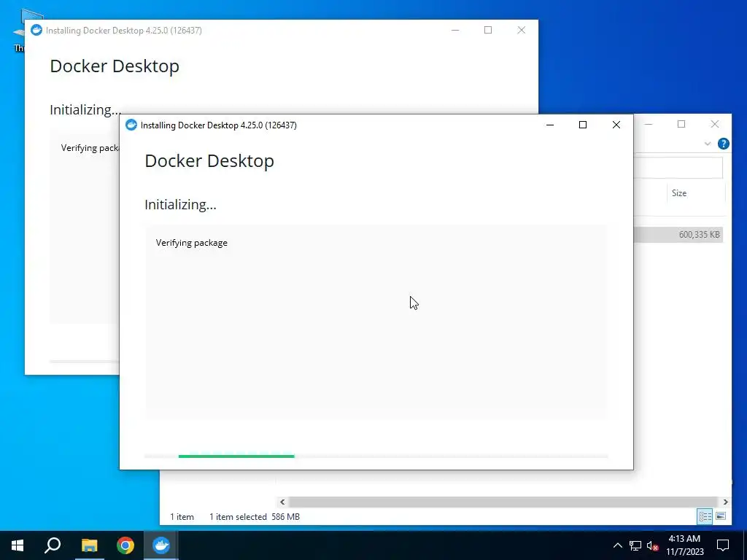Maximize the front Docker installer window
The width and height of the screenshot is (747, 560).
pyautogui.click(x=583, y=125)
